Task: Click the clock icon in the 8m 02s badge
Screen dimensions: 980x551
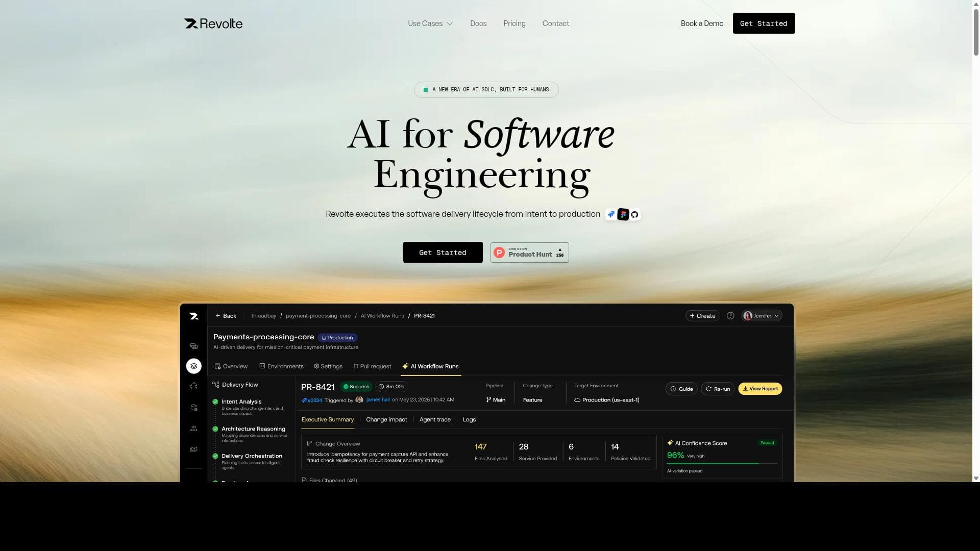Action: pos(381,387)
